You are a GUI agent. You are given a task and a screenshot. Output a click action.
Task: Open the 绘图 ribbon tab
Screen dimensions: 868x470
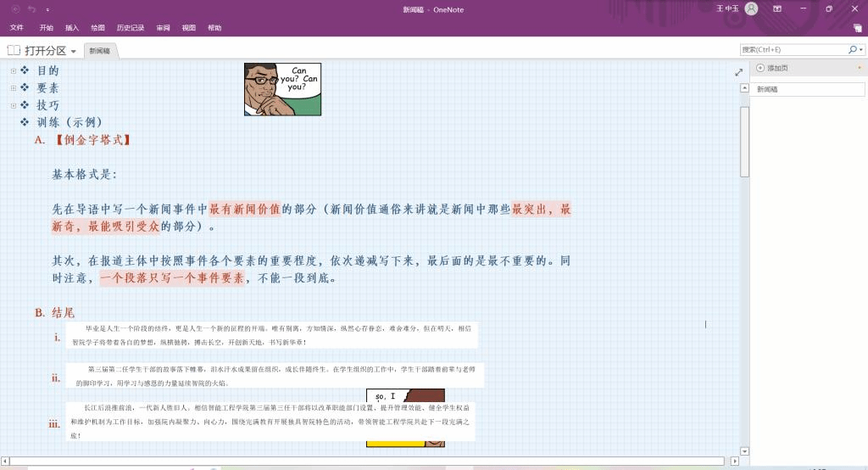point(97,28)
